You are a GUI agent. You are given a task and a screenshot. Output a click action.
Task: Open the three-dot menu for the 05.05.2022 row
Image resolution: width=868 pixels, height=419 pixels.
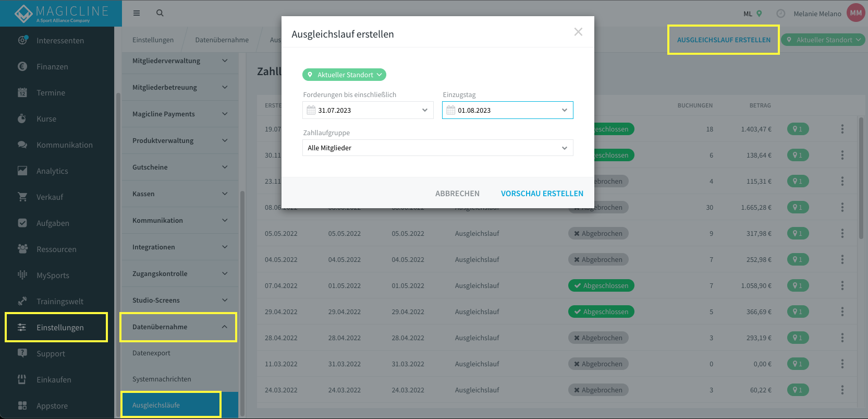click(842, 233)
